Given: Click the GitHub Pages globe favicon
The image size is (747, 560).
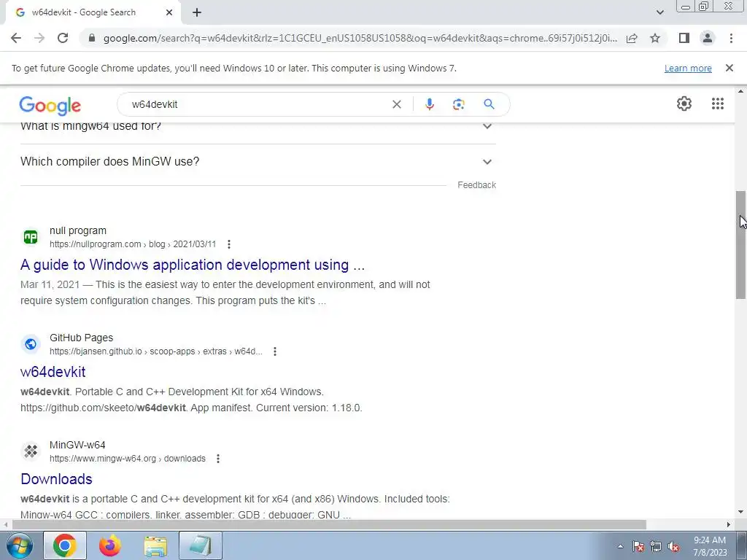Looking at the screenshot, I should click(x=31, y=344).
